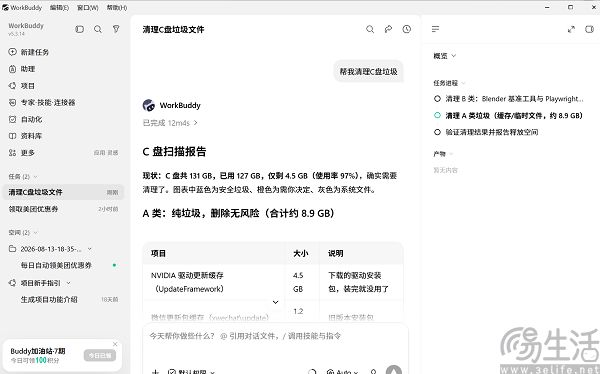Collapse the 2026-08-13-18-35 folder chevron

coord(90,249)
